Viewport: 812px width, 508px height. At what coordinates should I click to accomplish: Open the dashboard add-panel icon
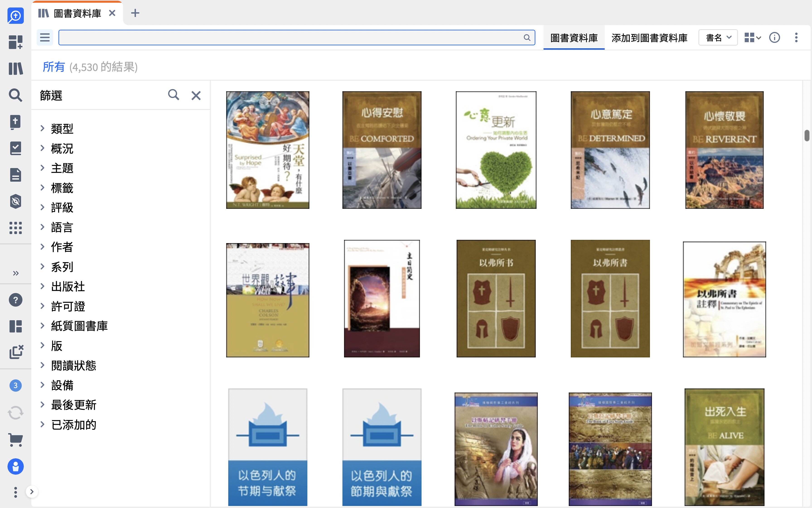(x=15, y=42)
